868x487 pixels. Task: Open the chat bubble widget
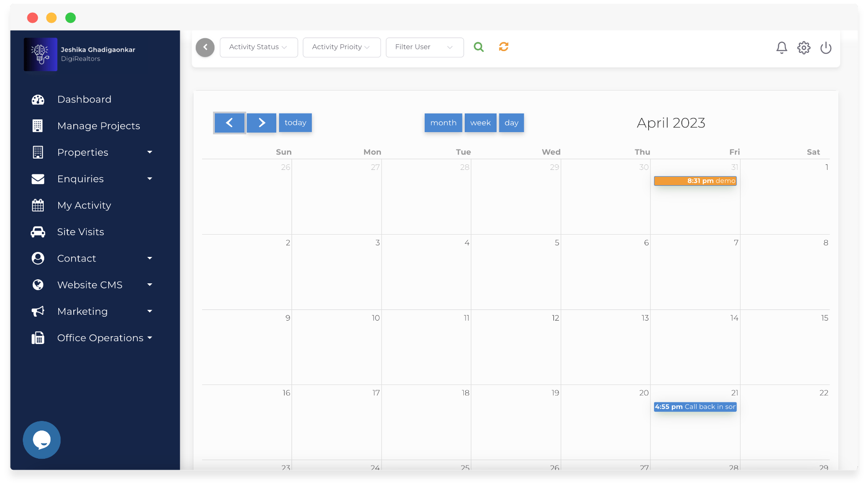pos(41,440)
